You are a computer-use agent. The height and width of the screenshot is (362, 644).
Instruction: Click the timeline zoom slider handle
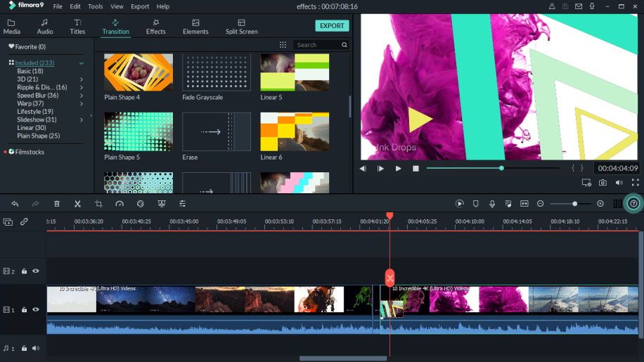click(575, 204)
